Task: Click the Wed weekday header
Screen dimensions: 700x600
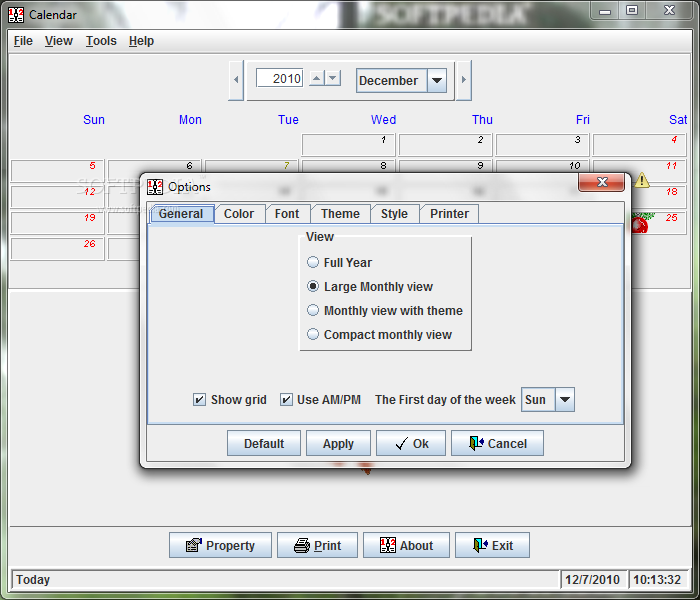Action: pyautogui.click(x=383, y=120)
